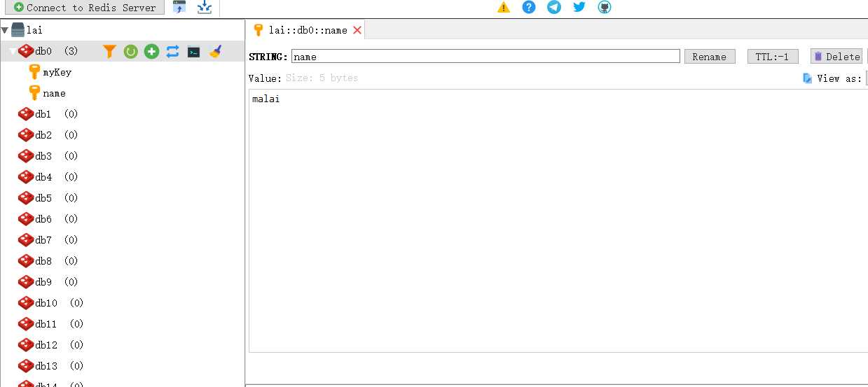Select the myKey key in the tree
This screenshot has height=387, width=868.
[57, 72]
